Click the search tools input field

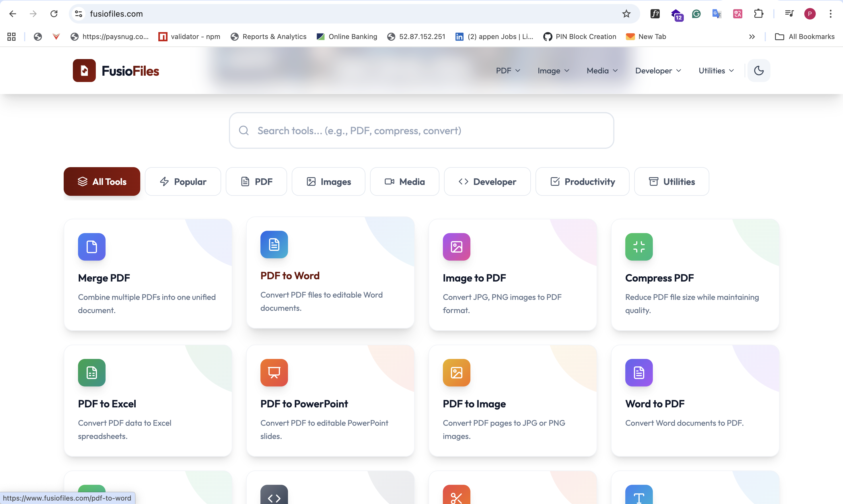[x=421, y=130]
